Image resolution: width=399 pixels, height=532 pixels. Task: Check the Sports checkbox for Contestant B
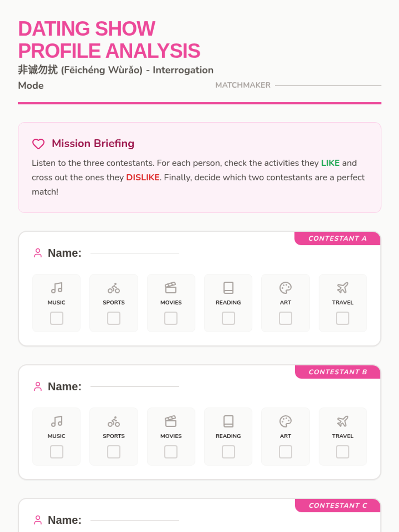[114, 452]
